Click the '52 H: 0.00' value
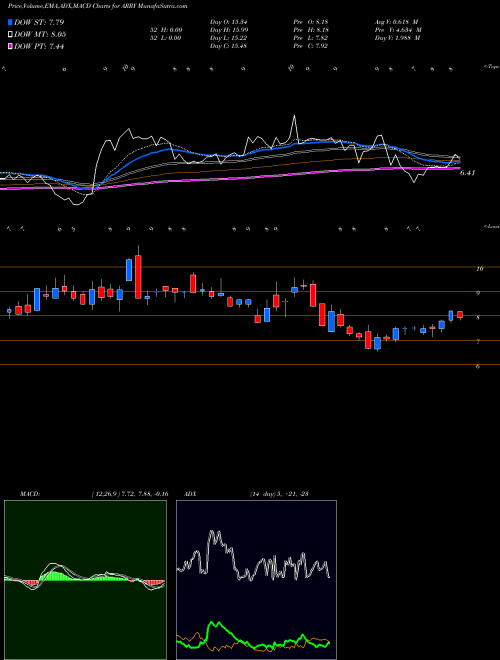This screenshot has width=500, height=660. [166, 30]
